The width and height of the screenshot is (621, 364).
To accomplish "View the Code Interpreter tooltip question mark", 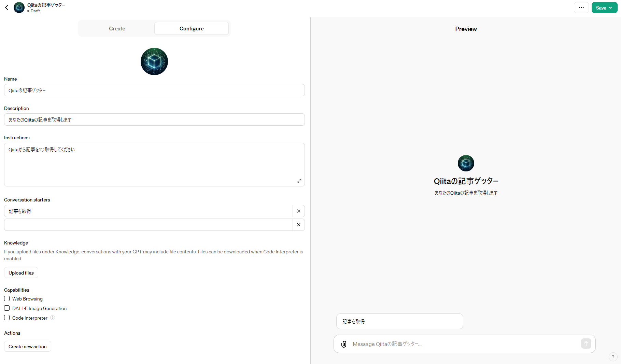I will [53, 318].
